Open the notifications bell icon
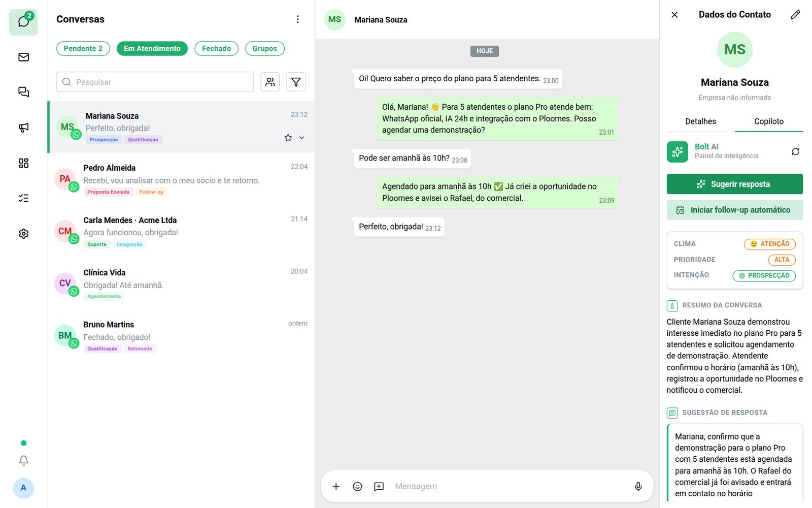This screenshot has width=812, height=508. tap(23, 460)
